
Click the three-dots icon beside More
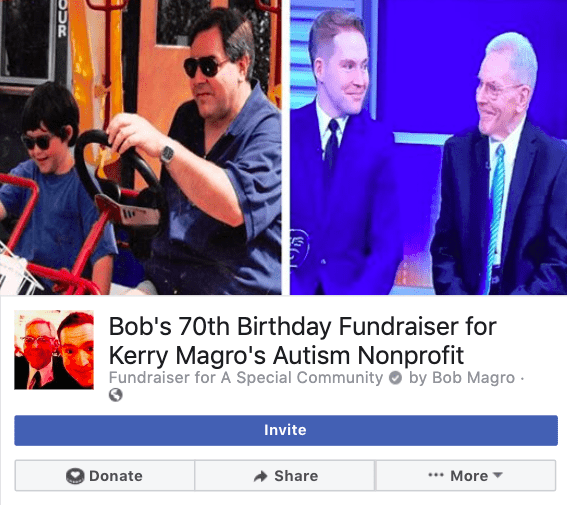(x=436, y=475)
